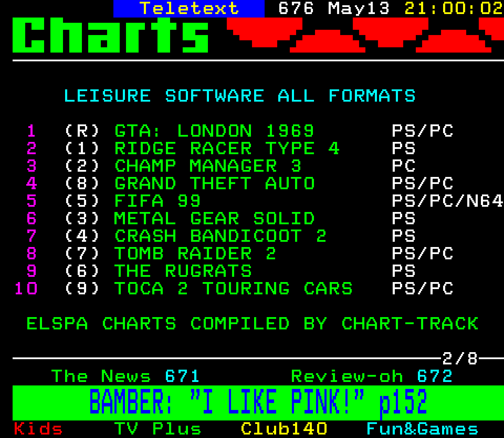
Task: Click the (6) previous position for The Rugrats
Action: [x=82, y=271]
